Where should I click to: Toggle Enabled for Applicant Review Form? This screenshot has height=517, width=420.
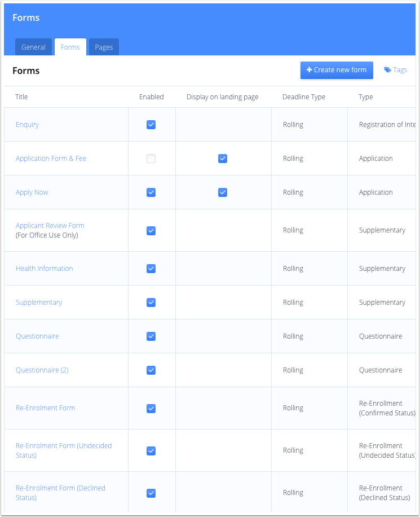[x=151, y=231]
